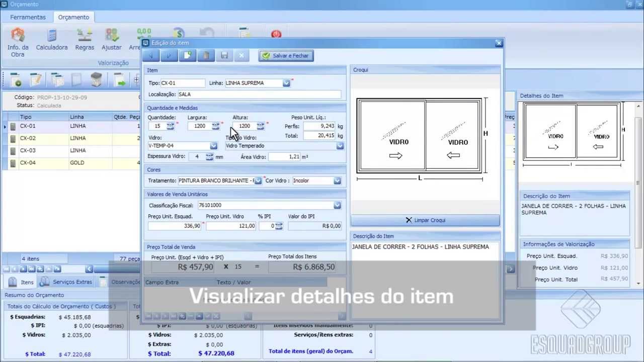This screenshot has height=362, width=644.
Task: Click Limpar Croqui button
Action: tap(425, 220)
